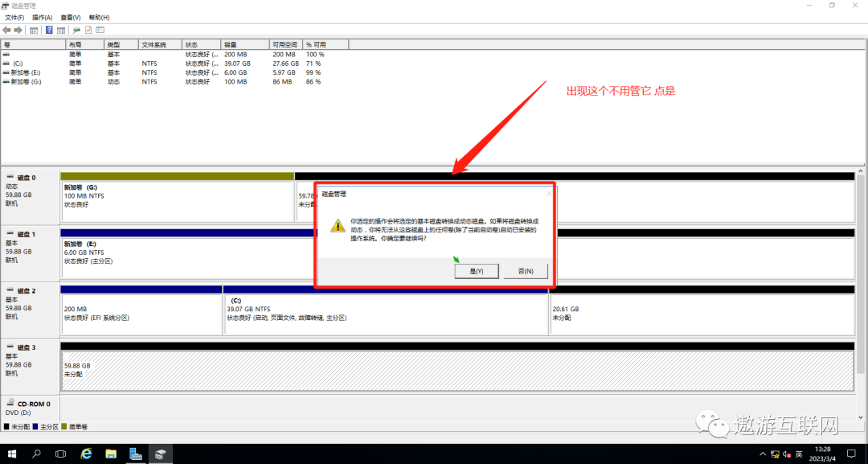Click the muted speaker tray icon
Image resolution: width=868 pixels, height=464 pixels.
[x=787, y=454]
